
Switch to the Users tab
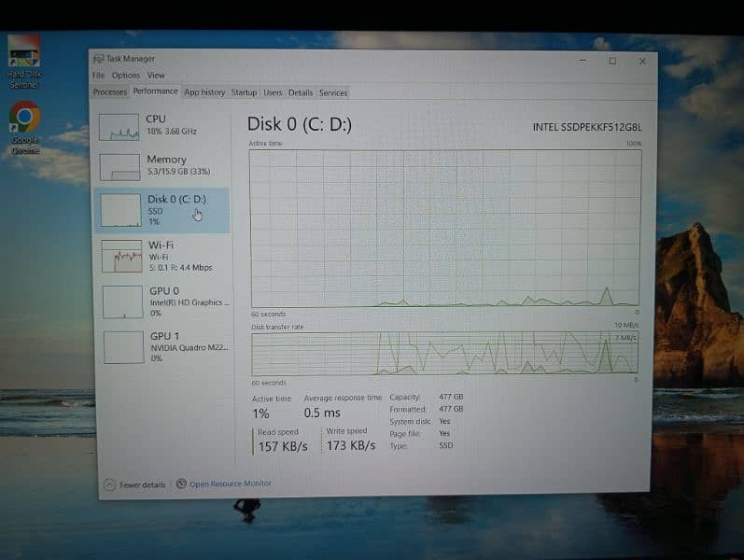[x=273, y=92]
